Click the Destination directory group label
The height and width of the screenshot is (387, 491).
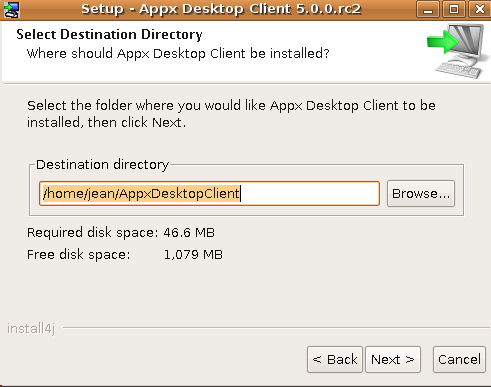[x=103, y=165]
